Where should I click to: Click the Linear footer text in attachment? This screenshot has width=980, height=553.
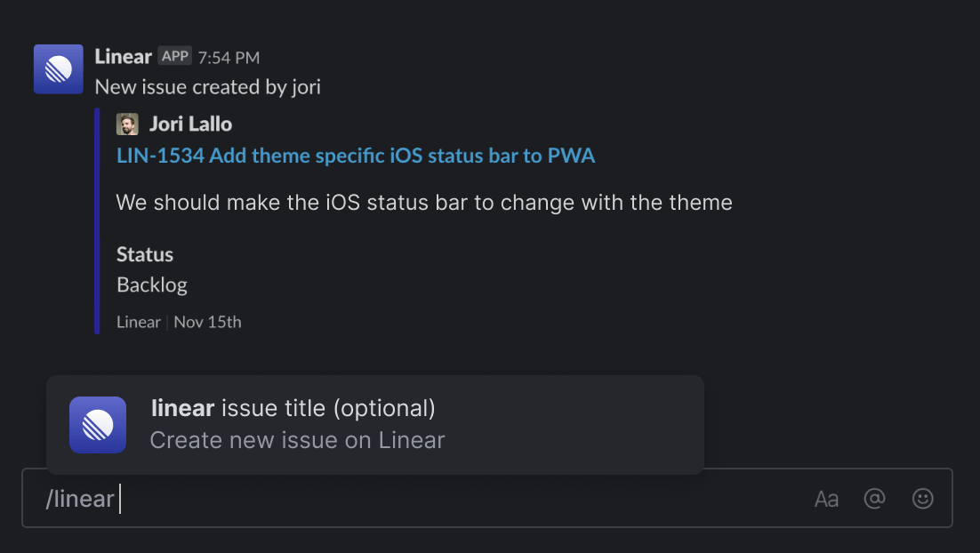pos(139,323)
